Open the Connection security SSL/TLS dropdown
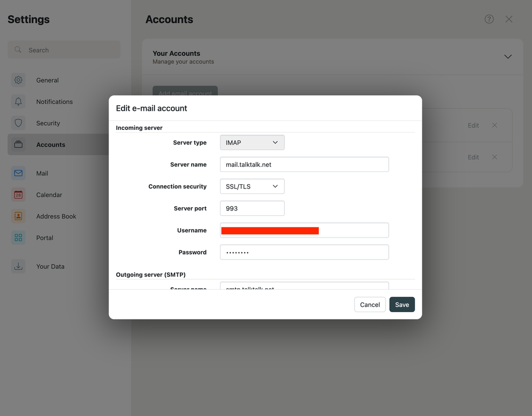 click(x=252, y=186)
